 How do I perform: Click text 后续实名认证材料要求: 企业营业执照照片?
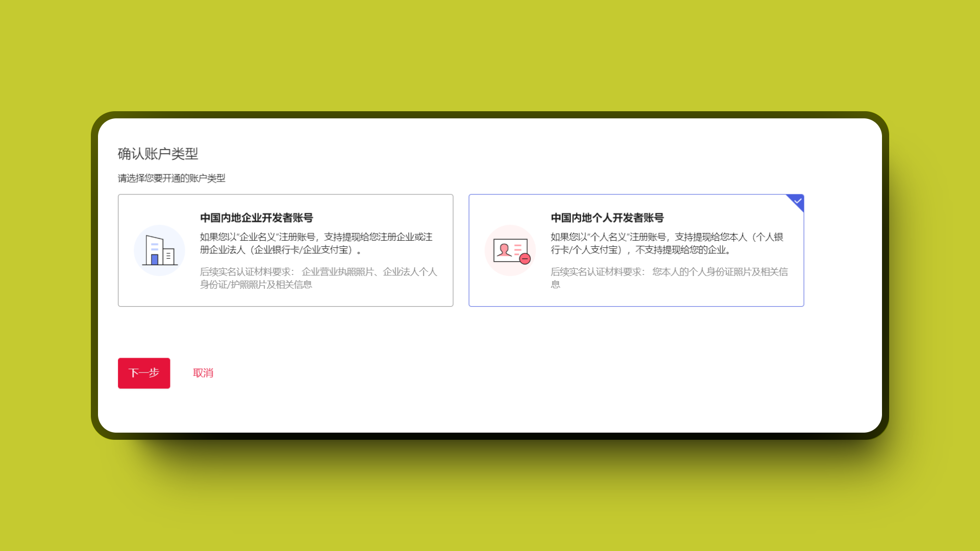(x=318, y=278)
